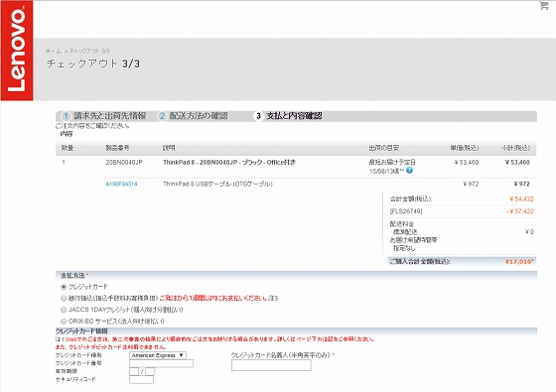556x392 pixels.
Task: Click the cable price ¥972 subtotal
Action: click(521, 184)
